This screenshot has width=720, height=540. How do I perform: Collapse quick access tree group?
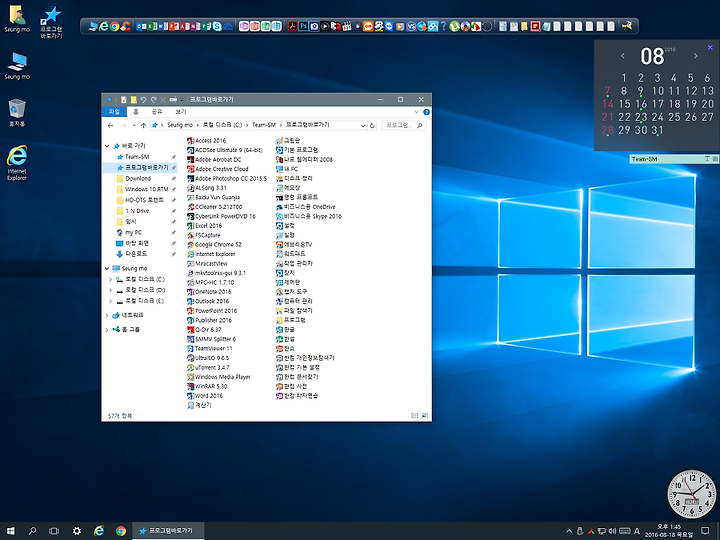tap(107, 146)
